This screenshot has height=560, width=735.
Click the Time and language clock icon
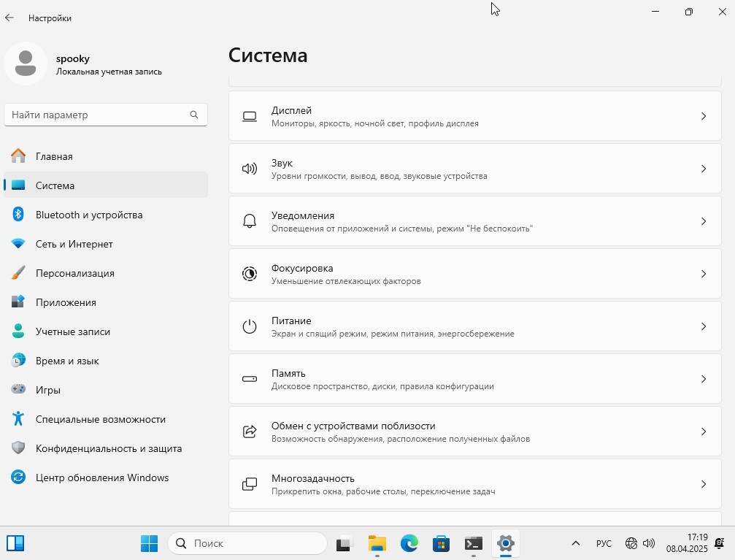click(18, 360)
